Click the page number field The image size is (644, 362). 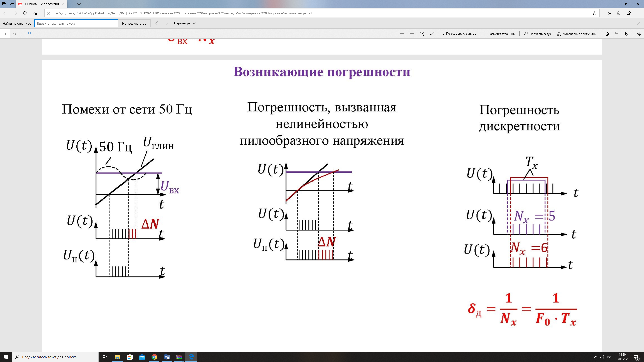coord(5,34)
